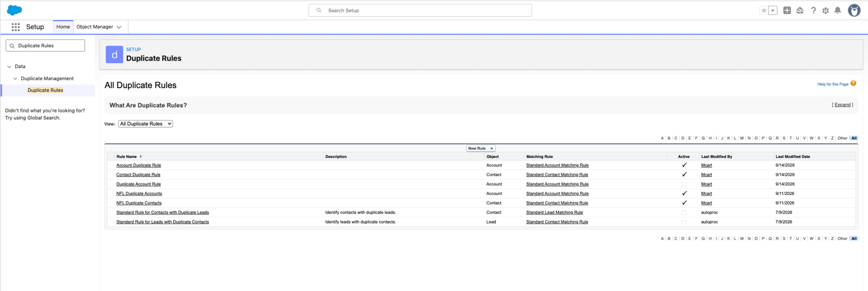This screenshot has width=868, height=291.
Task: Open Standard Lead Matching Rule link
Action: point(555,213)
